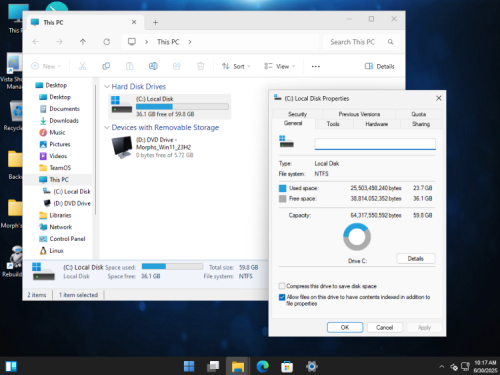Click the Delete trash icon
The height and width of the screenshot is (375, 500).
[x=200, y=66]
